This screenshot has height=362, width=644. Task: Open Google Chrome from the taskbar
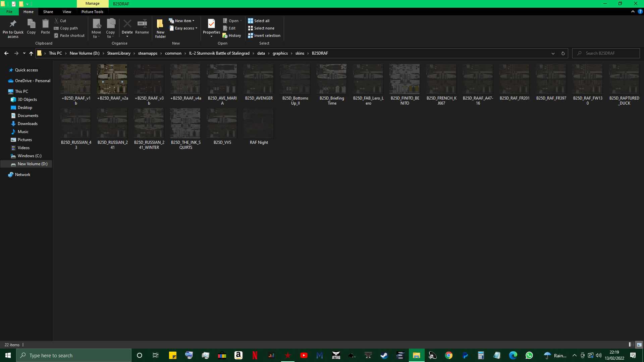coord(449,355)
